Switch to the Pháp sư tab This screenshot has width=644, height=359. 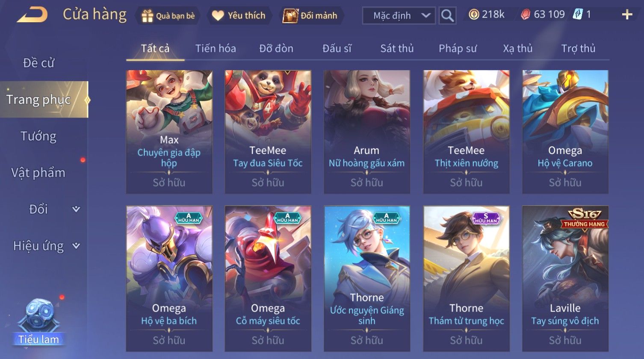tap(458, 48)
